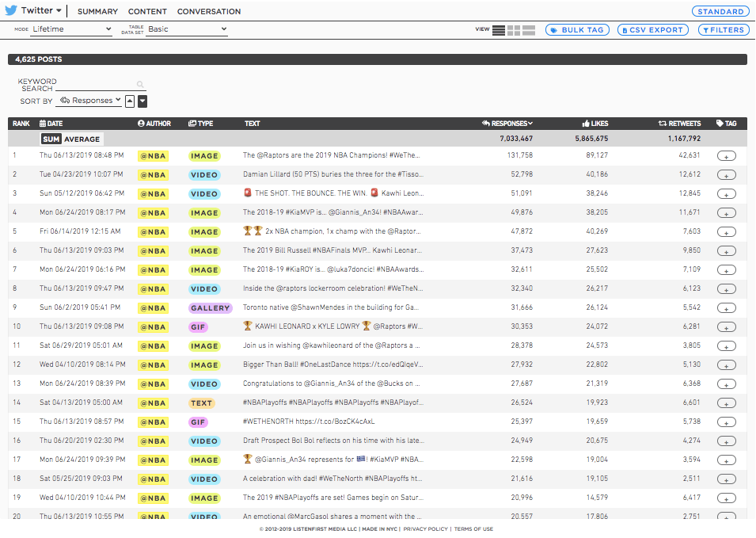This screenshot has width=756, height=538.
Task: Click the keyword search magnifier icon
Action: (140, 85)
